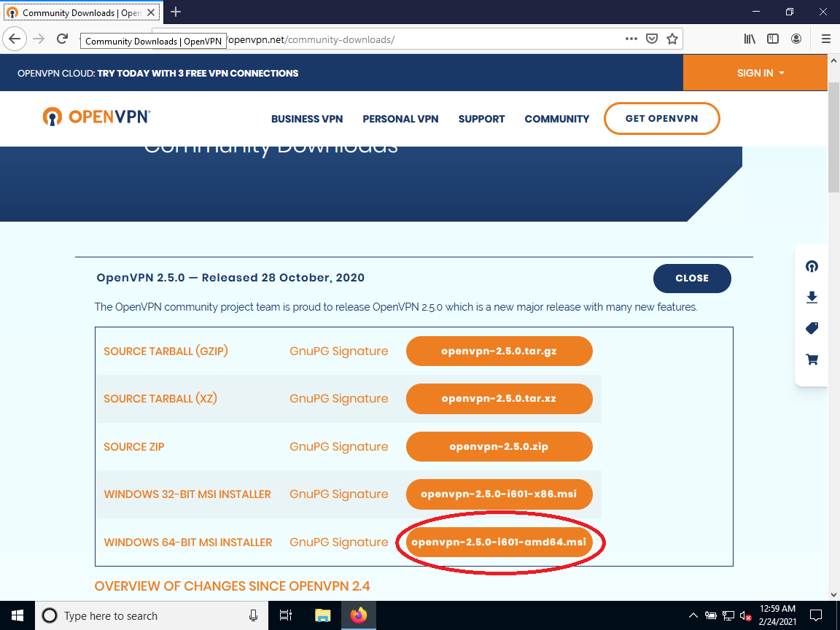The image size is (840, 630).
Task: Click the OpenVPN logo in the header
Action: pos(96,116)
